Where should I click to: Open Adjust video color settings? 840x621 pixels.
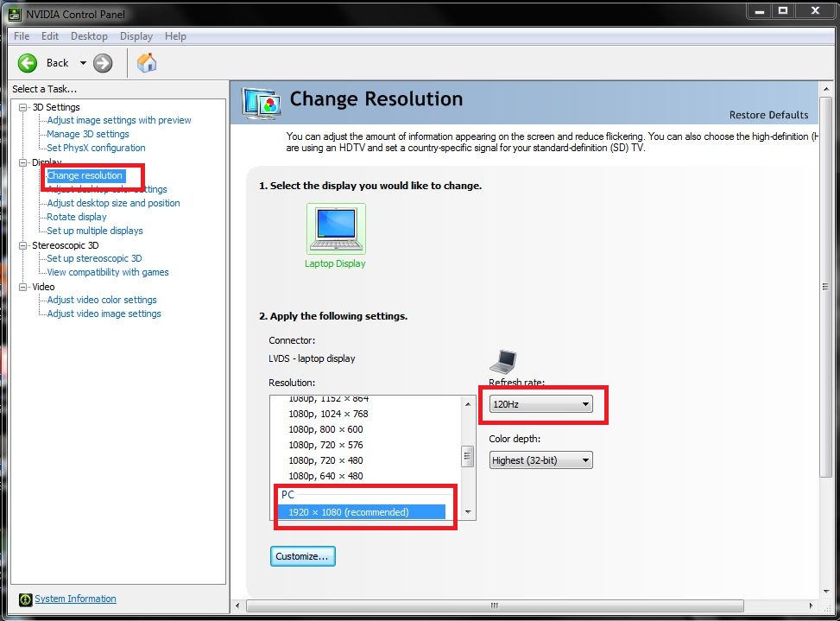click(x=102, y=300)
